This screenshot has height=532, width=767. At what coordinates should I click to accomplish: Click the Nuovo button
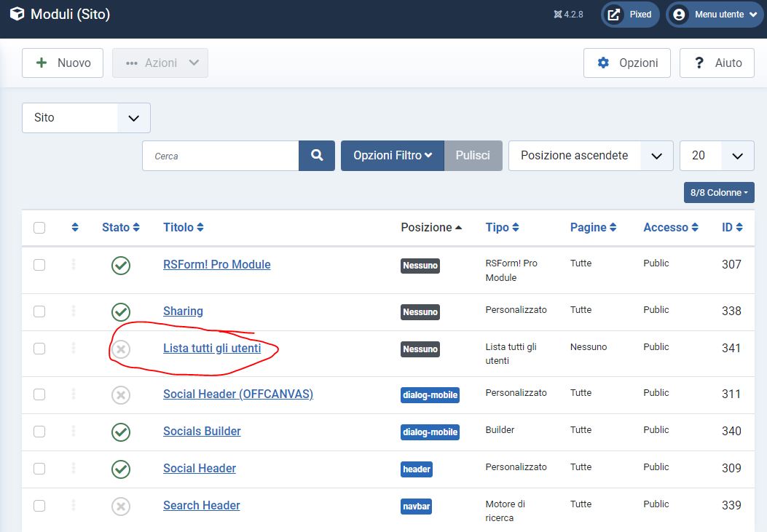pyautogui.click(x=63, y=63)
